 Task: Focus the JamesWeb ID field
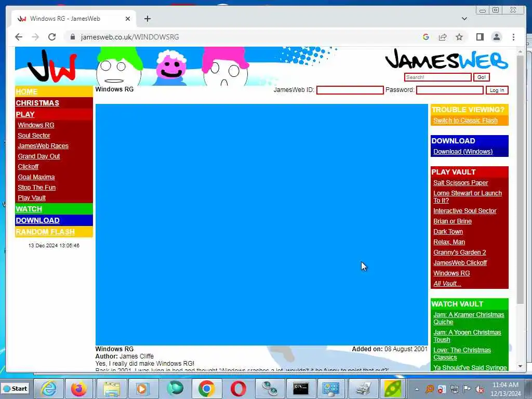pyautogui.click(x=350, y=90)
